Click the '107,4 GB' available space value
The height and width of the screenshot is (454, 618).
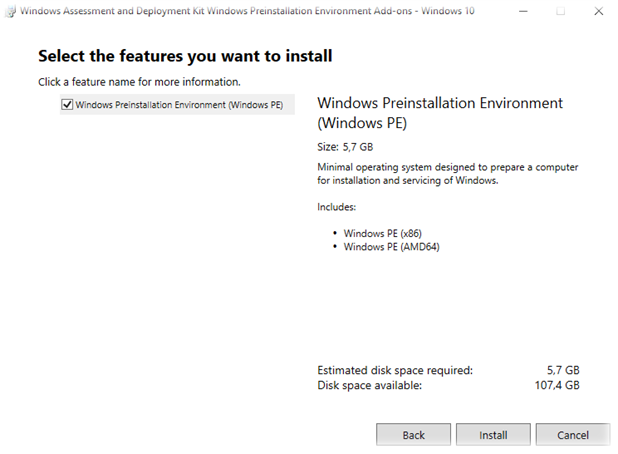557,385
